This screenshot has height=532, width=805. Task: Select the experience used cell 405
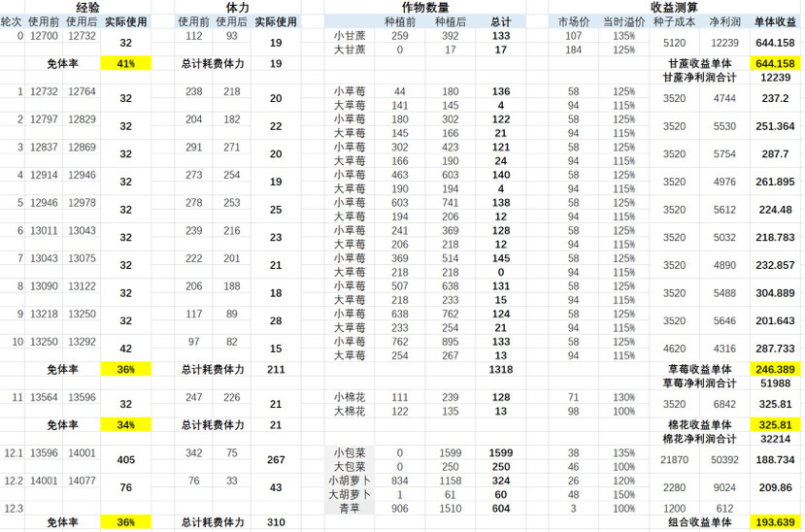tap(126, 459)
